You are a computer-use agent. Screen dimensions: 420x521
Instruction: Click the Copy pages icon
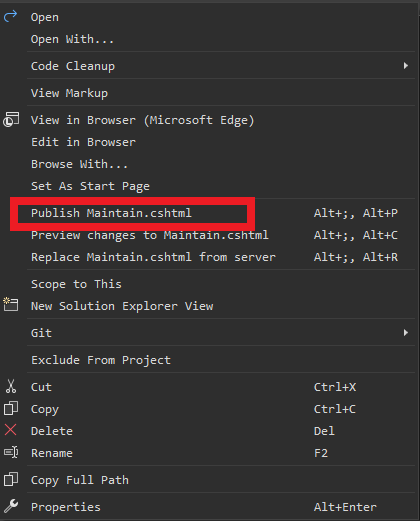click(x=11, y=409)
